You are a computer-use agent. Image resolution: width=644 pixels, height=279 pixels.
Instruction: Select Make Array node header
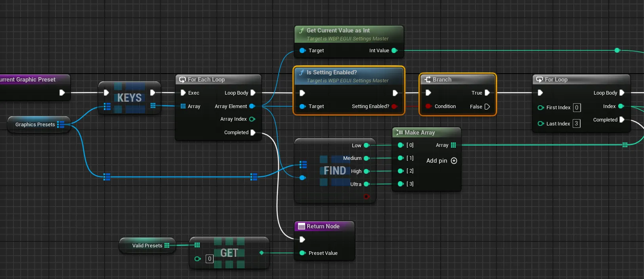426,133
